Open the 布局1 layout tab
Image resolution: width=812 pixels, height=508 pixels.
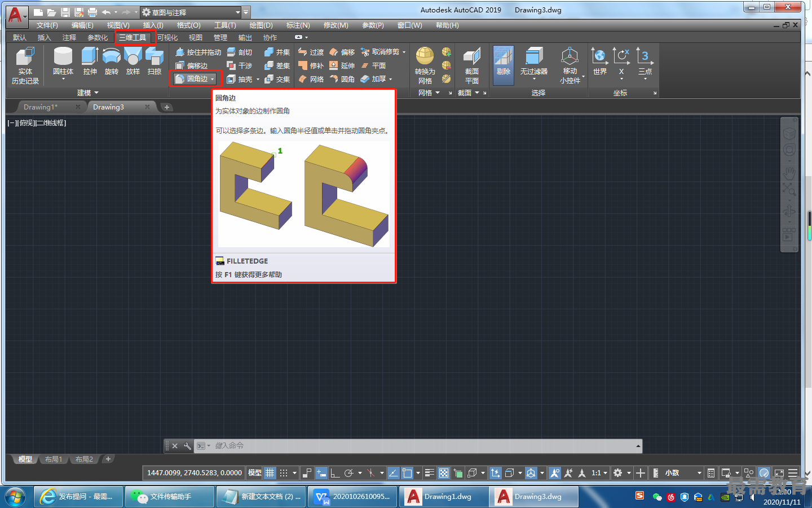tap(54, 459)
